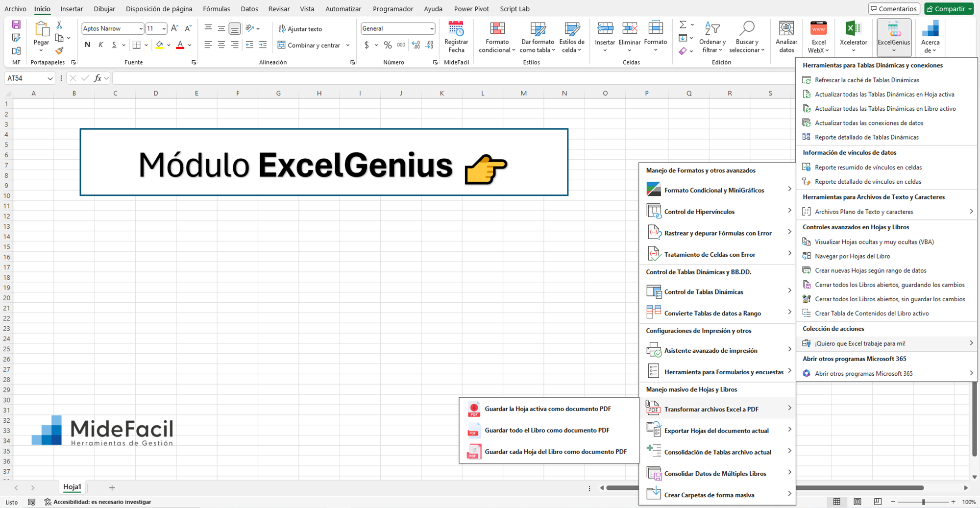980x508 pixels.
Task: Open the Insertar ribbon tab
Action: [x=72, y=9]
